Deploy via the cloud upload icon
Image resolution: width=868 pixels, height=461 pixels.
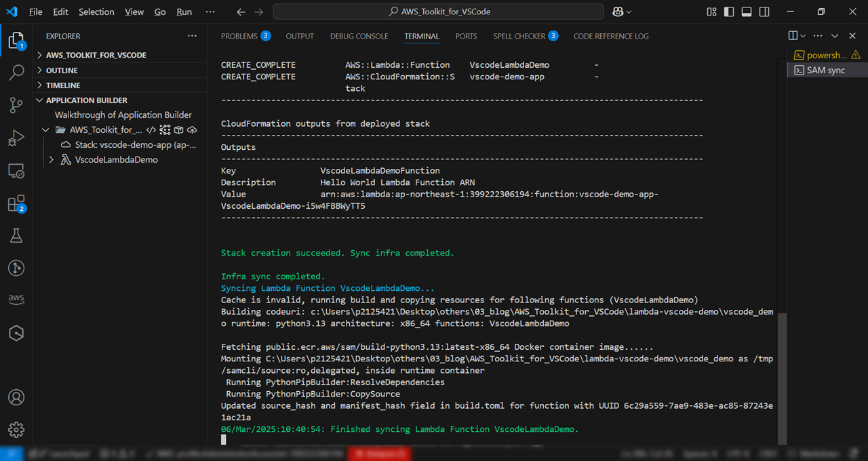(193, 129)
